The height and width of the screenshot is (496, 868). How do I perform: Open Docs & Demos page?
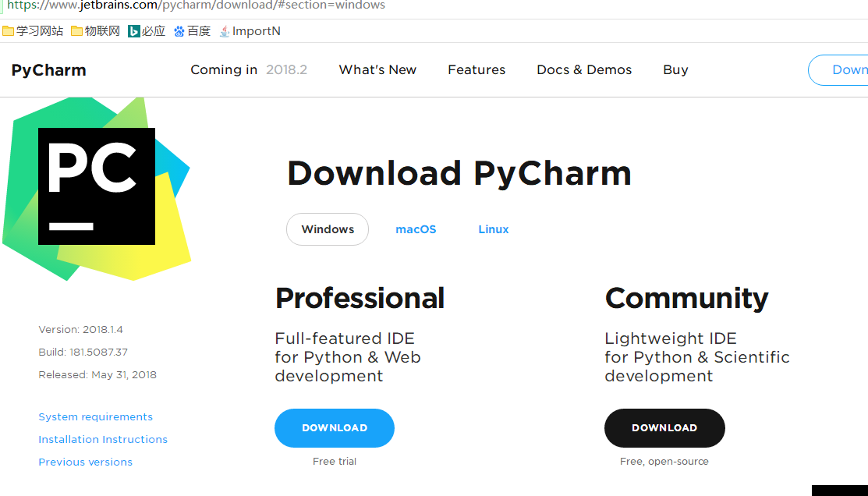click(x=584, y=69)
